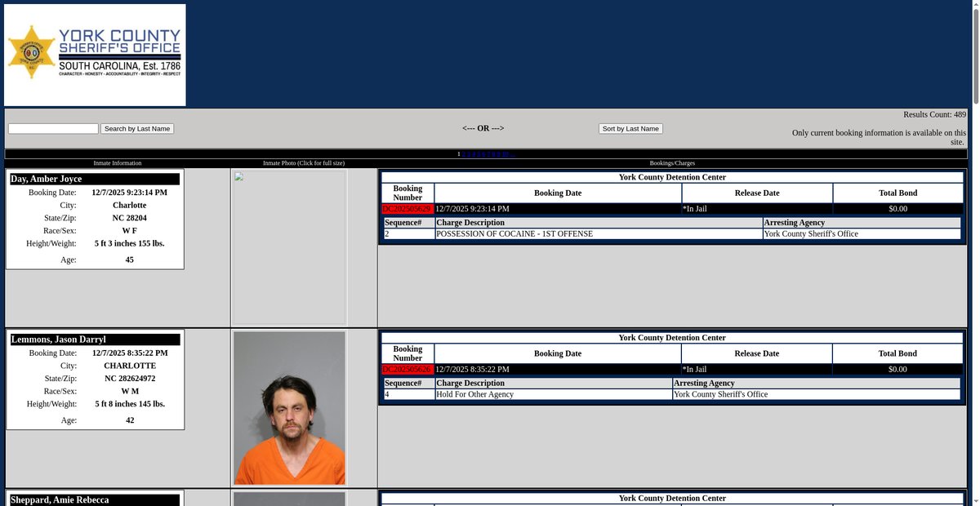Click the 12/7/2025 8:35:22 PM booking date table cell

pyautogui.click(x=558, y=369)
